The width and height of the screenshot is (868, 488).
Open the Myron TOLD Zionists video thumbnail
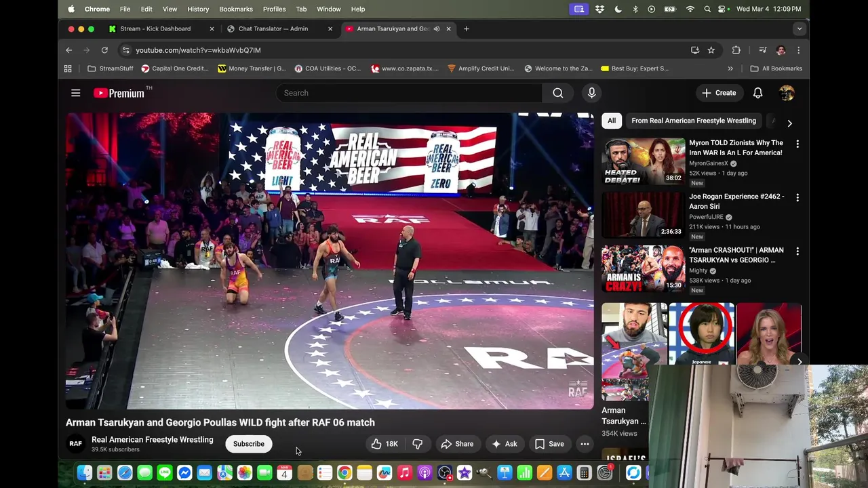pos(643,161)
